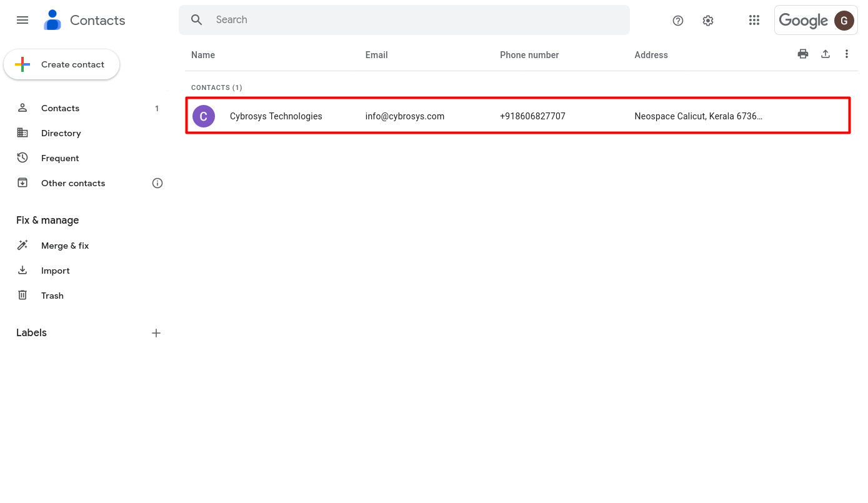Viewport: 868px width, 503px height.
Task: Open the Directory section
Action: click(x=61, y=133)
